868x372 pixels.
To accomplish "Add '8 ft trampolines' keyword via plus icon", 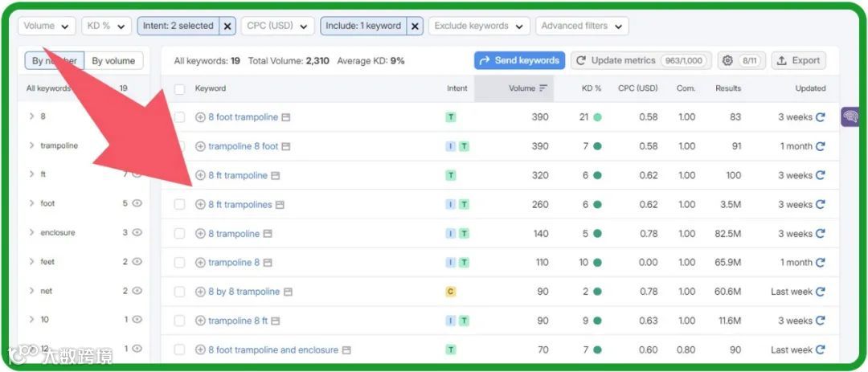I will tap(200, 205).
